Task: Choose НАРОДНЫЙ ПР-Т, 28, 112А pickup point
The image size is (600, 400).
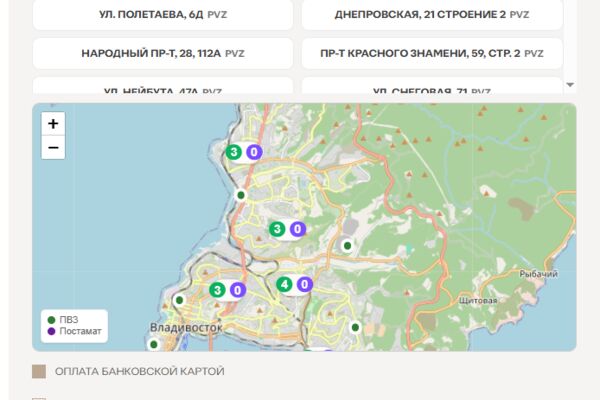Action: 163,53
